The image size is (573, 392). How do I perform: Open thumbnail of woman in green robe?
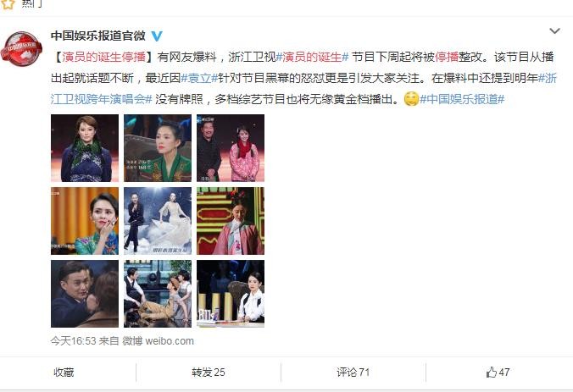click(158, 148)
